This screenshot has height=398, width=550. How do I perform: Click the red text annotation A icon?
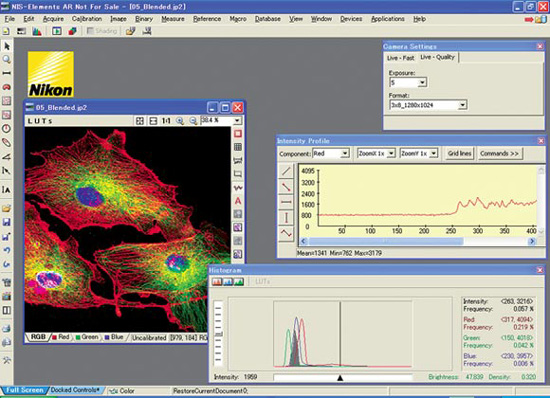pos(238,201)
